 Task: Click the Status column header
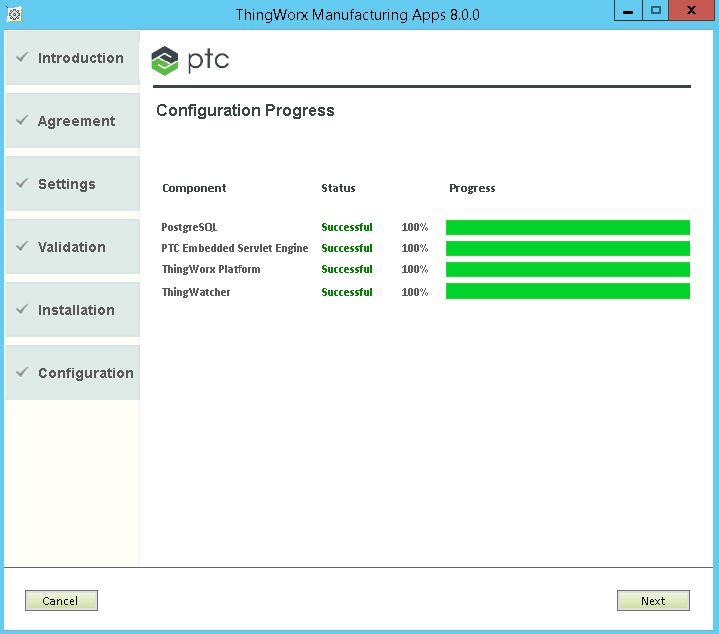[x=338, y=188]
